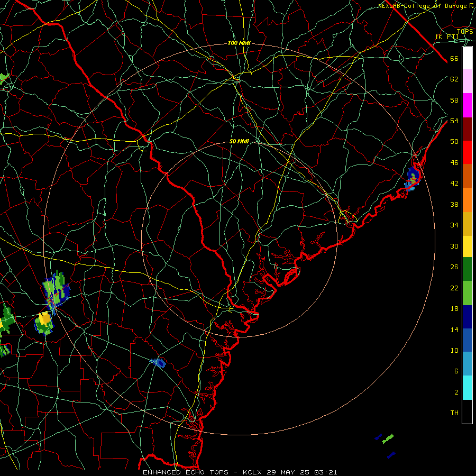Viewport: 476px width, 476px height.
Task: Click the dark green 26 kft swatch
Action: coord(467,269)
